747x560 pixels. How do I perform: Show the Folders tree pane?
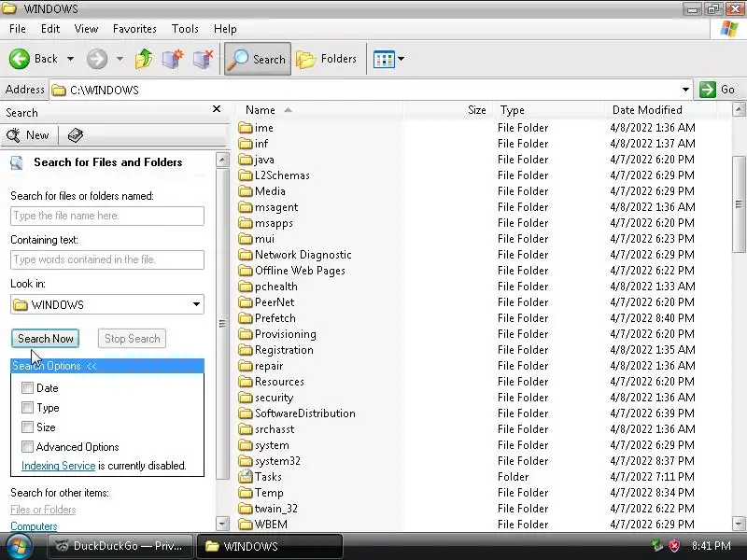point(326,59)
